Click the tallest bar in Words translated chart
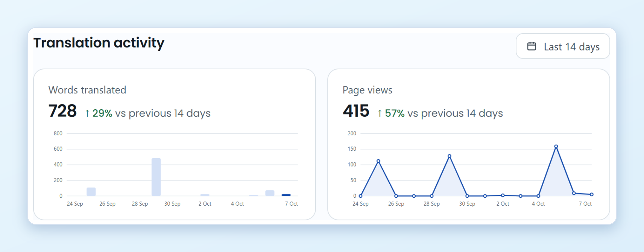 pos(156,177)
